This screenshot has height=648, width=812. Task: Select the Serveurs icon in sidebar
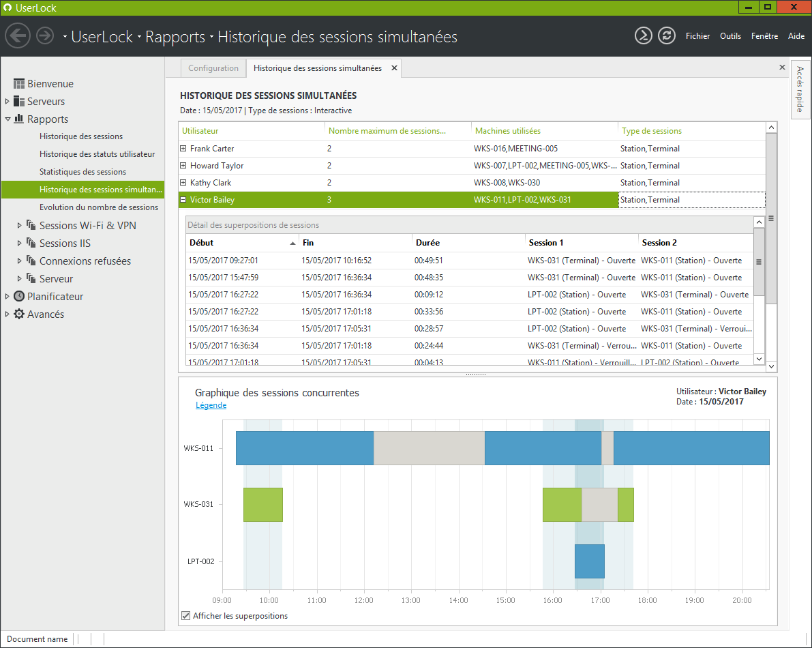pyautogui.click(x=19, y=101)
